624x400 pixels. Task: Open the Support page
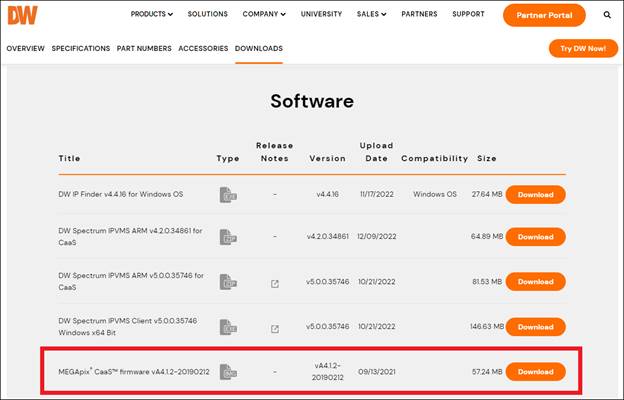[x=468, y=14]
